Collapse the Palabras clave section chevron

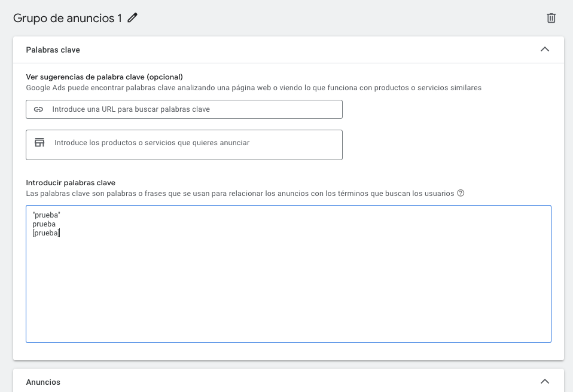click(x=544, y=50)
